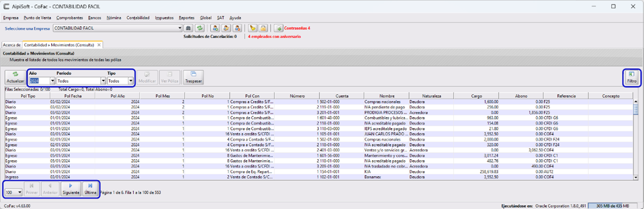Image resolution: width=644 pixels, height=209 pixels.
Task: Open the Global menu
Action: 206,18
